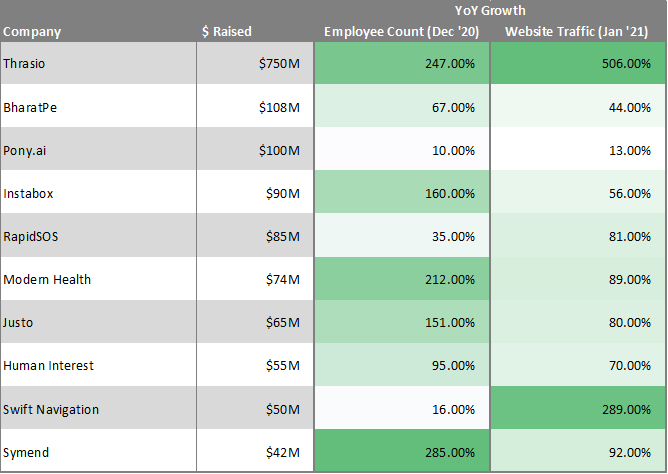Select the 80.00% website traffic cell

coord(578,322)
